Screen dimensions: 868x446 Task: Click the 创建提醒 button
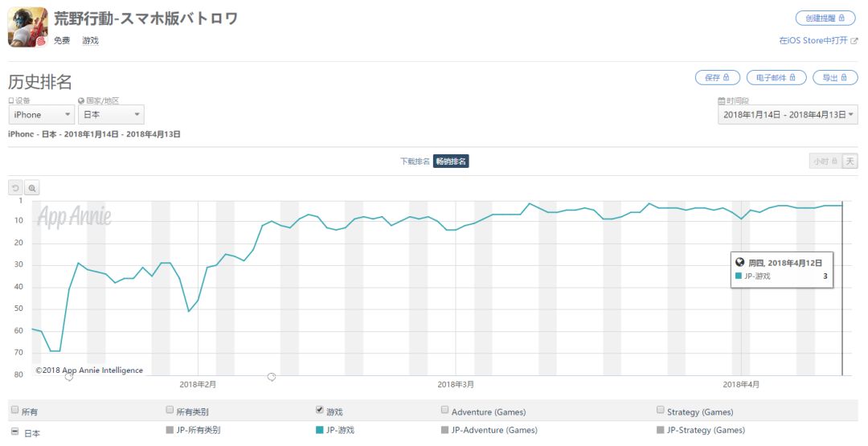click(x=825, y=18)
